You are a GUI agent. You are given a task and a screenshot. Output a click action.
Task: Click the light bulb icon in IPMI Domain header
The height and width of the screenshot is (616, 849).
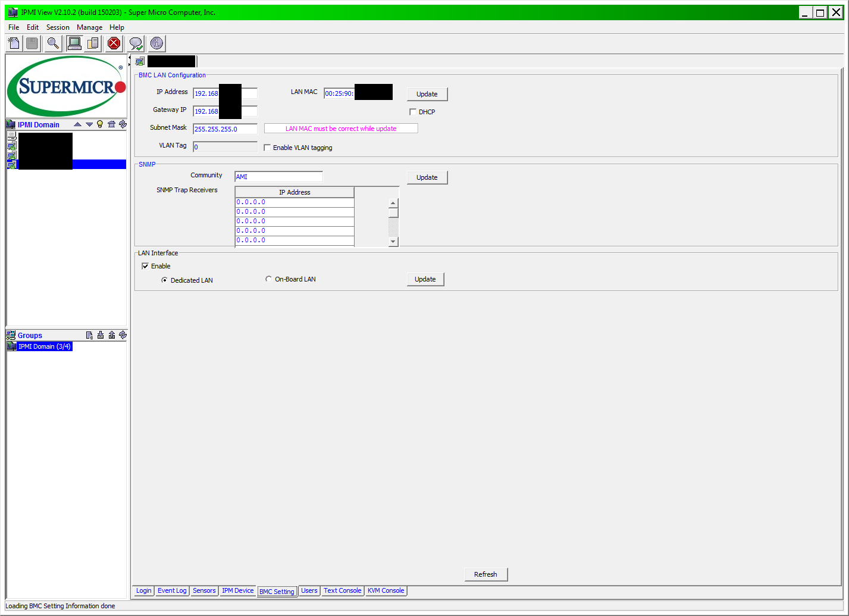pyautogui.click(x=100, y=124)
